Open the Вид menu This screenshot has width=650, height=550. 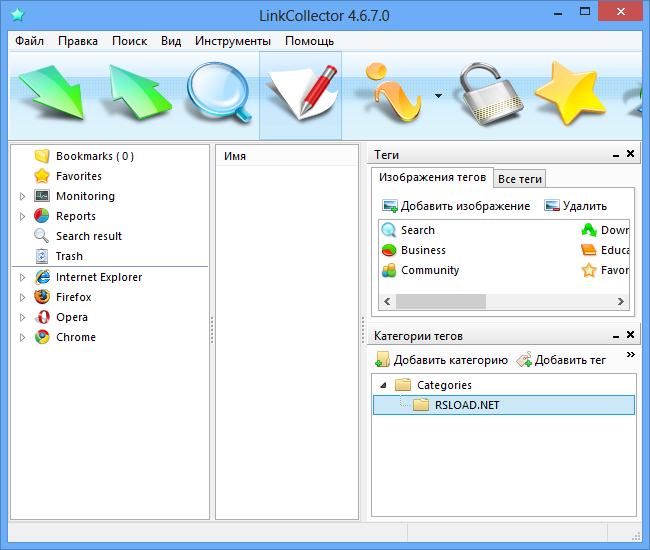[171, 41]
